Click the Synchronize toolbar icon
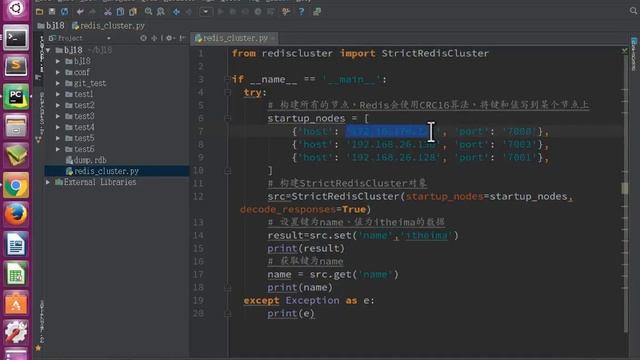The height and width of the screenshot is (360, 640). tap(64, 12)
